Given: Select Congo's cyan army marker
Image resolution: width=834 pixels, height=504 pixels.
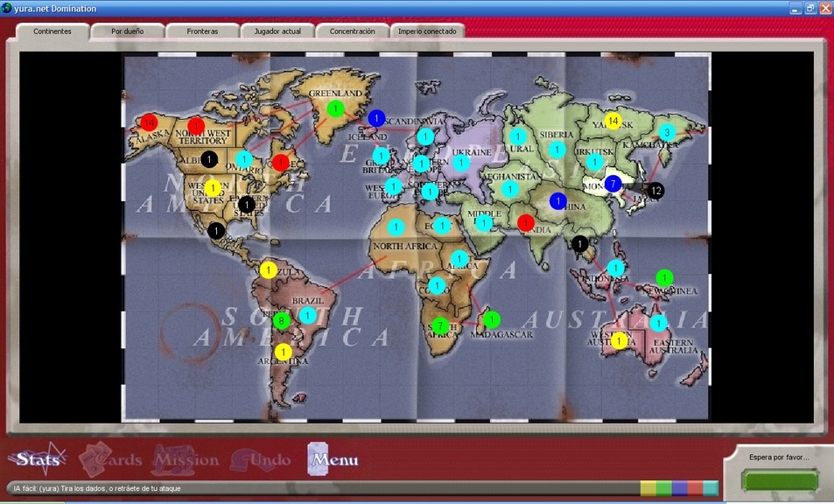Looking at the screenshot, I should [438, 285].
